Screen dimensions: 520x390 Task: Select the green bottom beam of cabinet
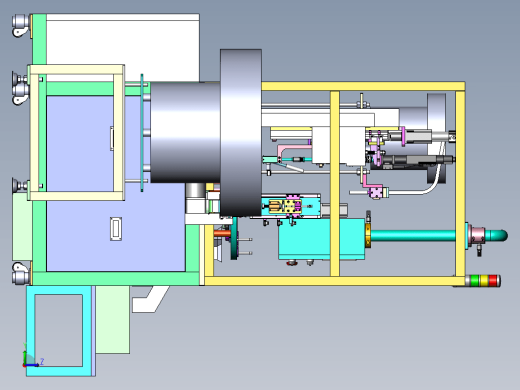pyautogui.click(x=116, y=279)
